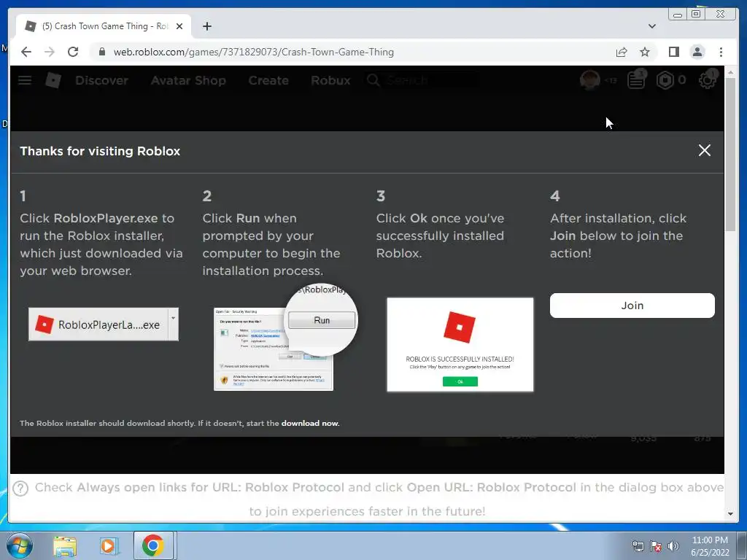
Task: Open the volume speaker tray icon
Action: point(673,546)
